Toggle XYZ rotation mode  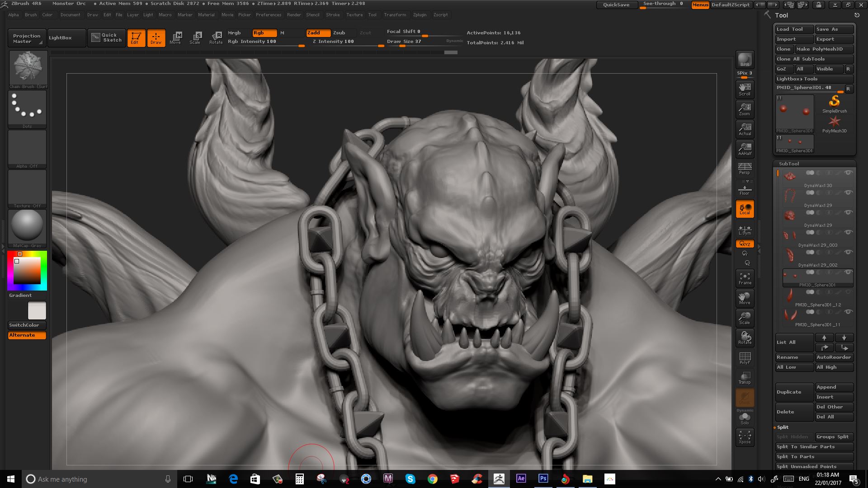pyautogui.click(x=745, y=244)
